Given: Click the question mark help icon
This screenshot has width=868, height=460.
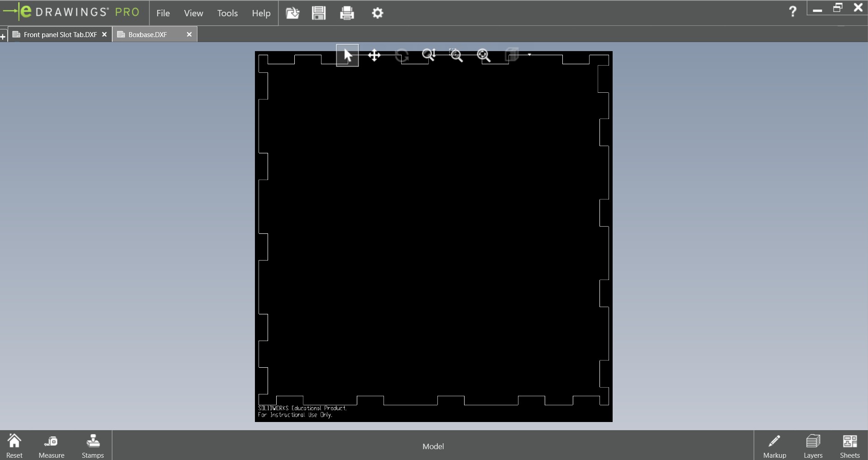Looking at the screenshot, I should (792, 11).
